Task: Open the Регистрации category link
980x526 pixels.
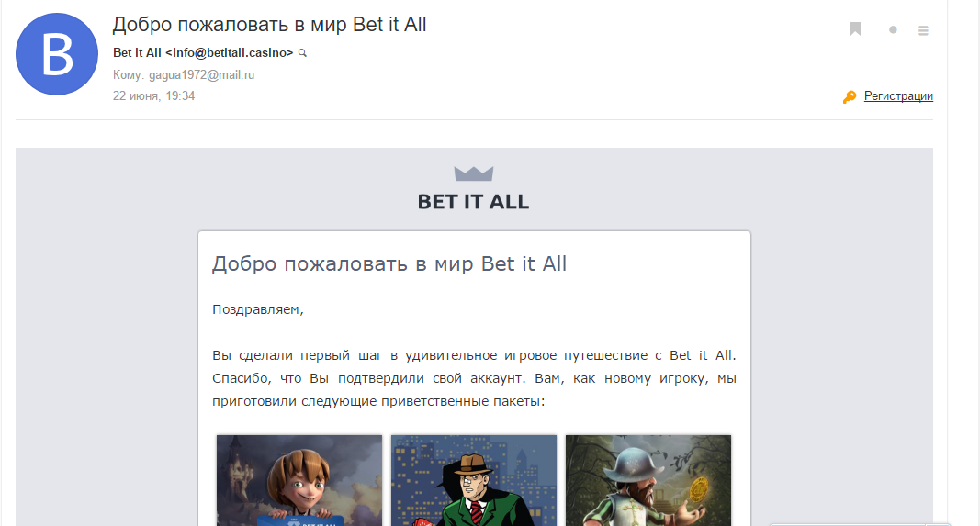Action: tap(898, 96)
